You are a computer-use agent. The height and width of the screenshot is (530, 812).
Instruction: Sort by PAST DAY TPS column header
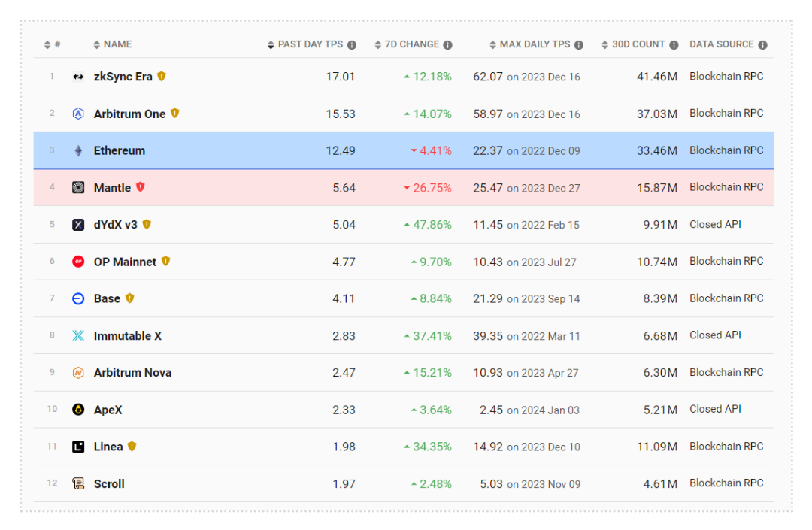click(305, 44)
